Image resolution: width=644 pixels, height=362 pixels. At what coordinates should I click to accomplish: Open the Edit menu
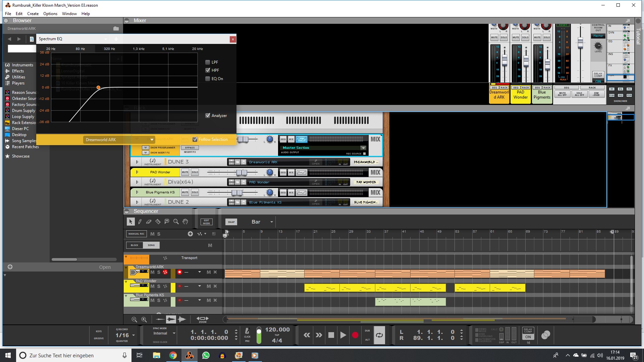[x=19, y=14]
